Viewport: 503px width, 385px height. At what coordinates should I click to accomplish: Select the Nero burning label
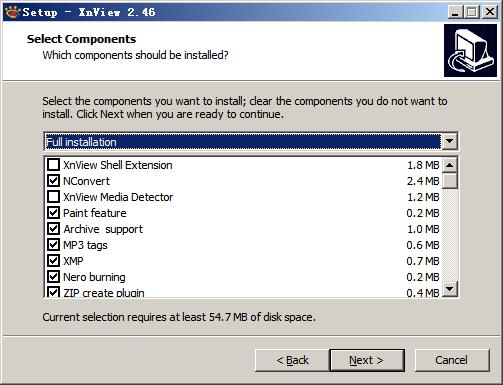(94, 277)
